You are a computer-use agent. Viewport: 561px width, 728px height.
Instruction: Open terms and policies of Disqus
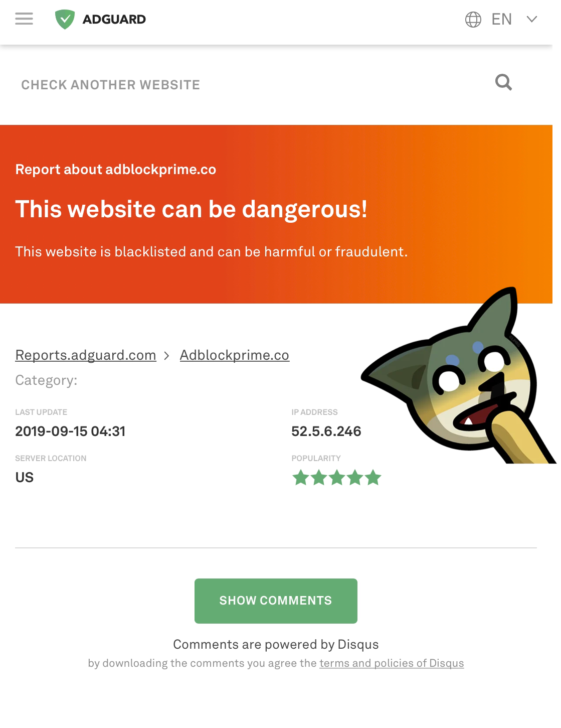point(392,663)
